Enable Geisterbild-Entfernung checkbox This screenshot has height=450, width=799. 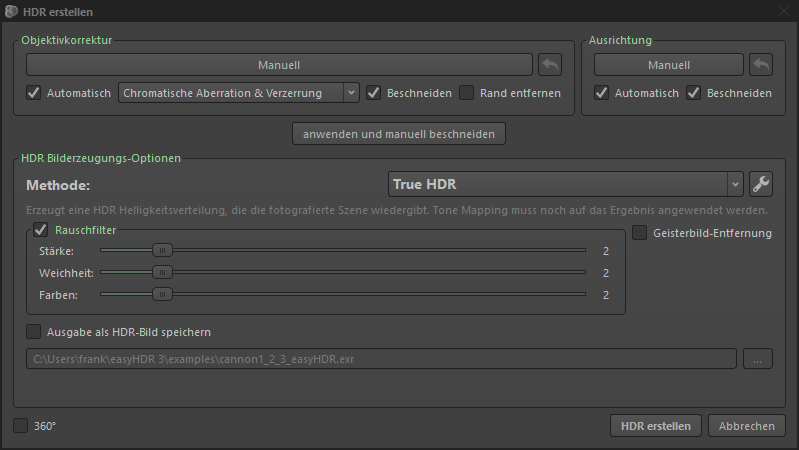640,233
